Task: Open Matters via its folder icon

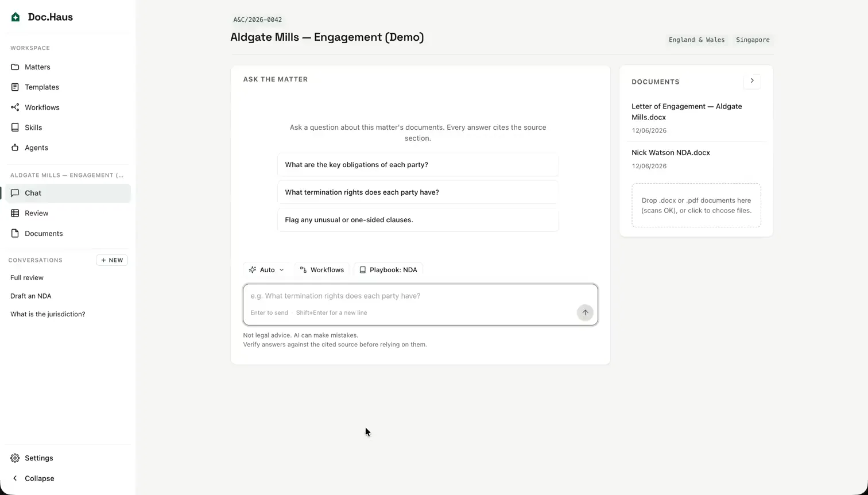Action: tap(15, 67)
